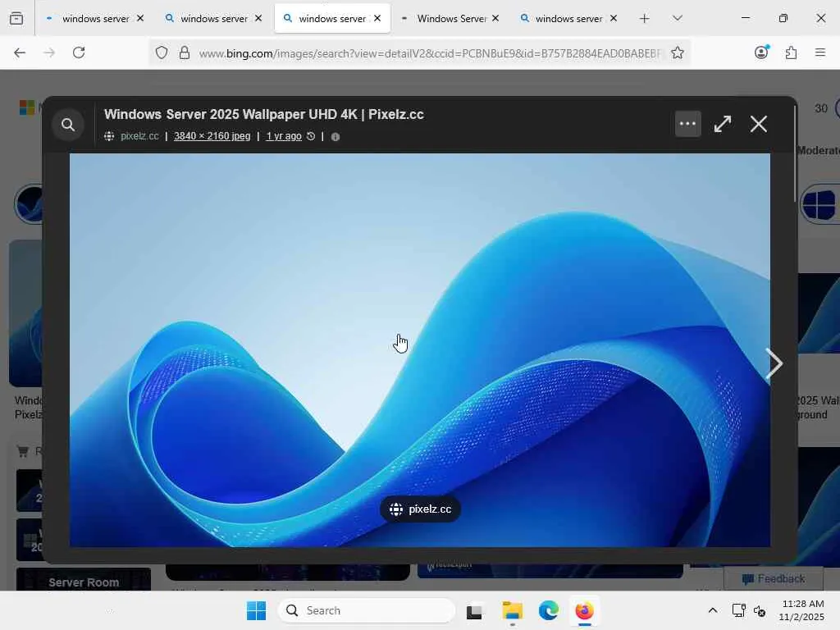Open new browser tab
The height and width of the screenshot is (630, 840).
pyautogui.click(x=645, y=19)
